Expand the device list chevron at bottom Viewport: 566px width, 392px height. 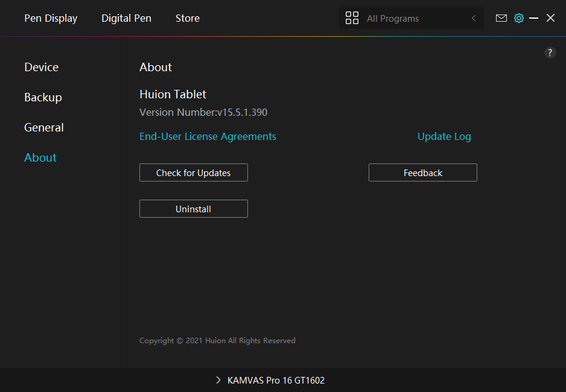[218, 380]
